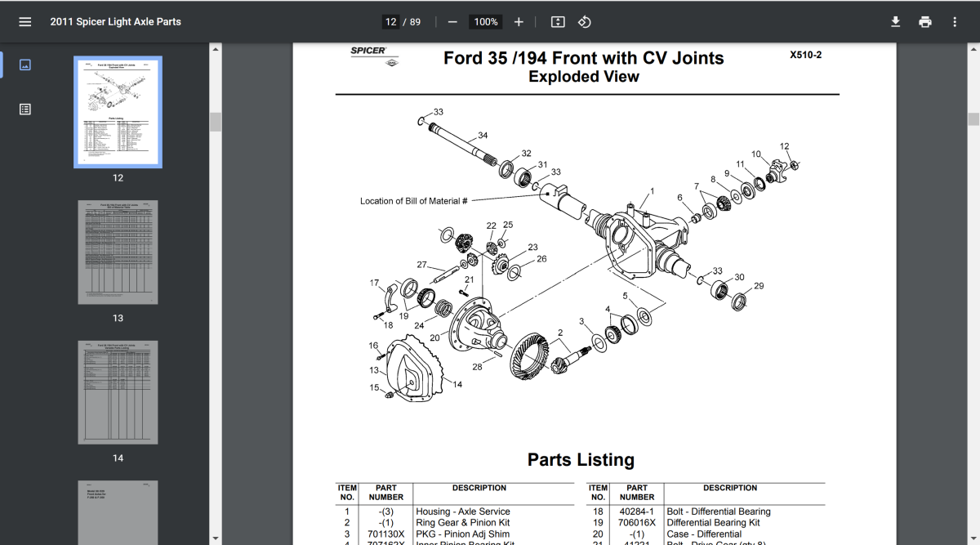Viewport: 980px width, 545px height.
Task: Click the fit to page icon
Action: tap(558, 22)
